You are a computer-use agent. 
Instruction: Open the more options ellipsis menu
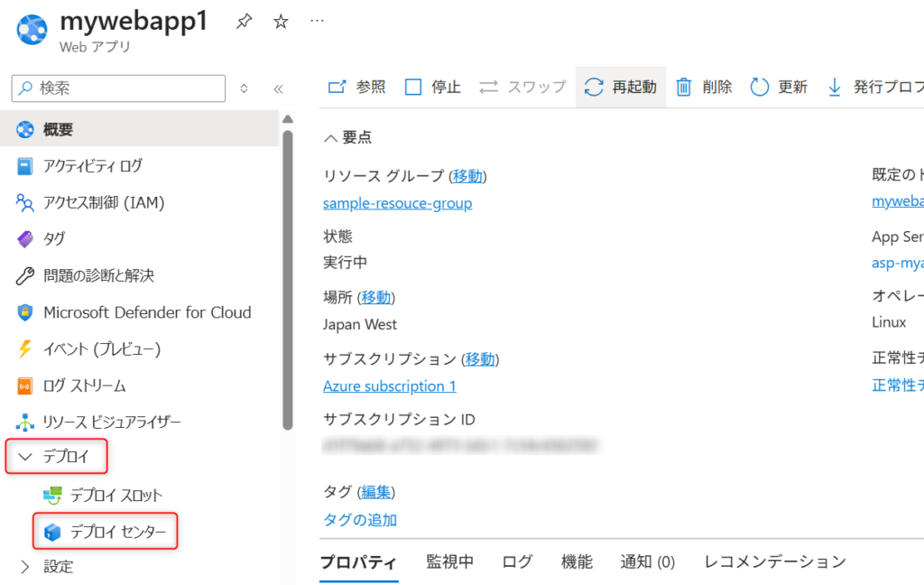click(317, 22)
